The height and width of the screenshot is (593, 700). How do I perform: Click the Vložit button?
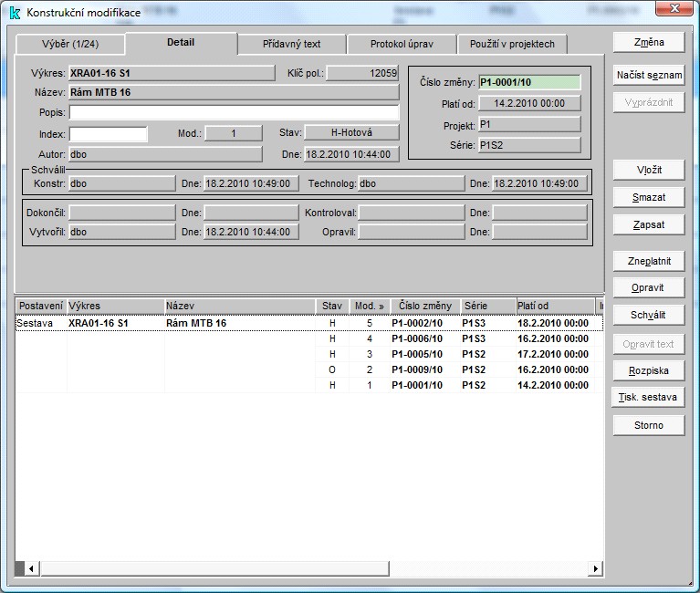coord(649,170)
